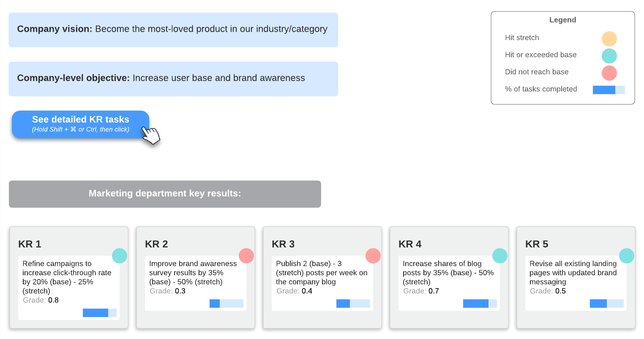Image resolution: width=644 pixels, height=339 pixels.
Task: Click the red status circle on KR 2
Action: coord(246,255)
